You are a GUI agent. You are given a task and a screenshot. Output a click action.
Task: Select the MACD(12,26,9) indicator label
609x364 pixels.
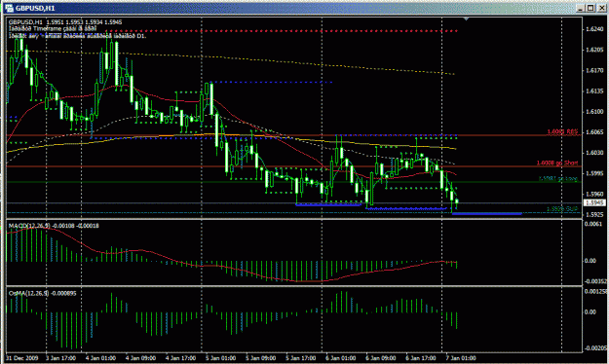pos(54,226)
